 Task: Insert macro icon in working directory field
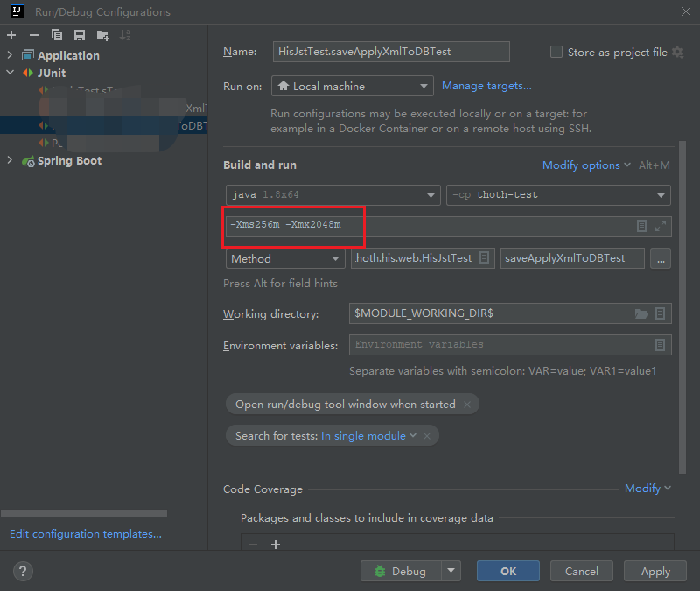(661, 313)
